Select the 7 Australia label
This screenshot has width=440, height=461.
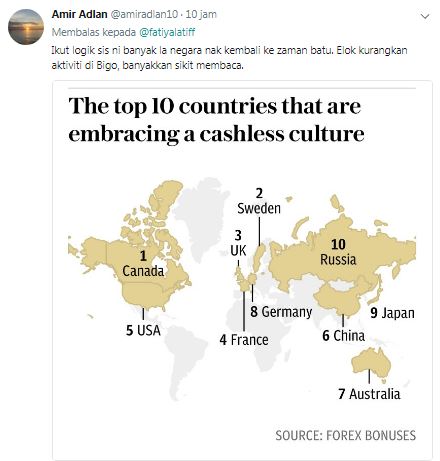click(369, 394)
